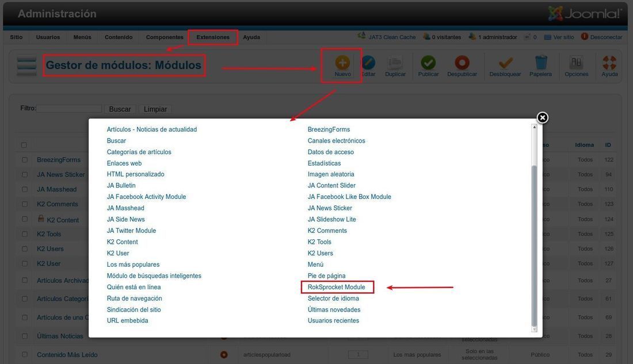Screen dimensions: 633x364
Task: Click the Ver sitio icon
Action: pos(547,37)
